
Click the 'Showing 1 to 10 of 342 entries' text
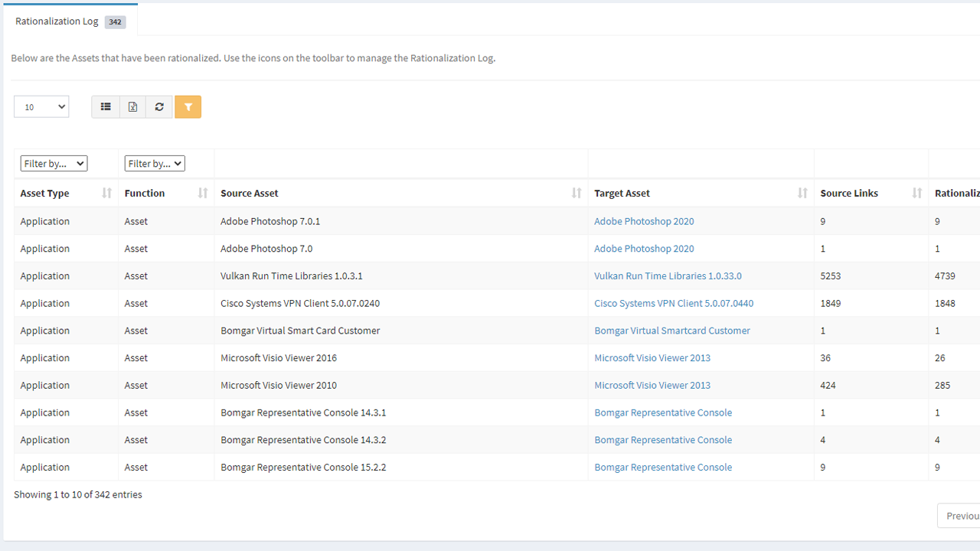tap(78, 495)
